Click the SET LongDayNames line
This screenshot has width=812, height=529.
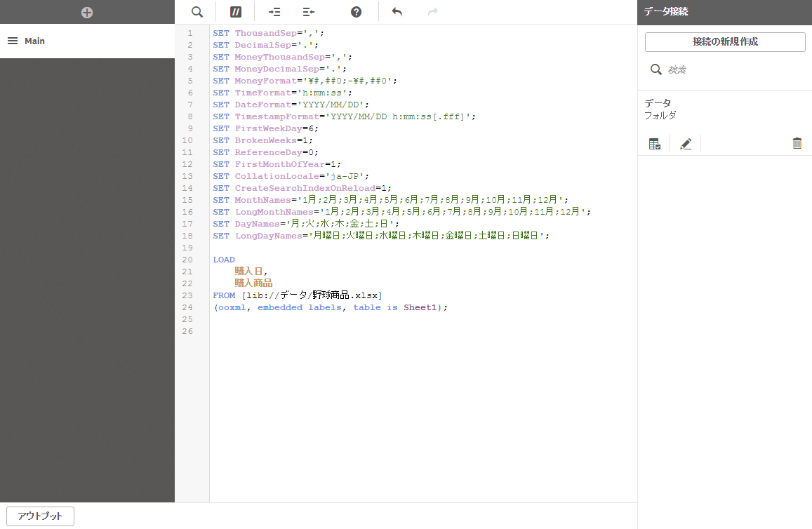[x=381, y=236]
